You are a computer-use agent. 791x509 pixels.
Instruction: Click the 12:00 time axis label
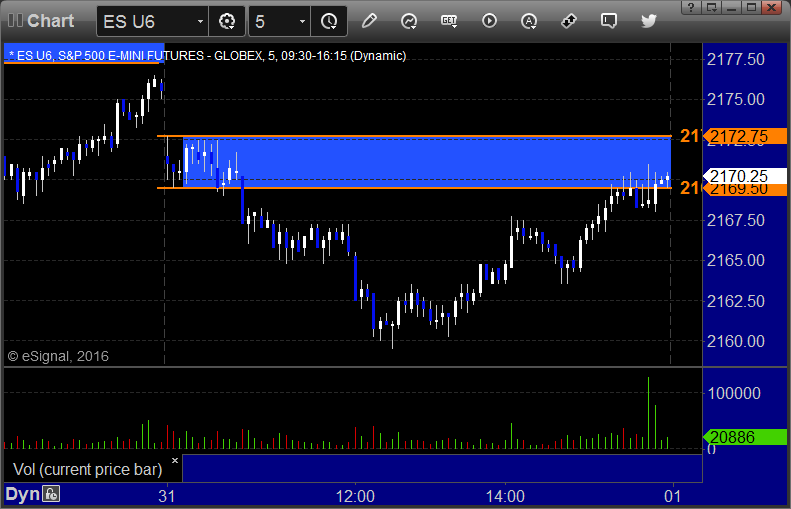tap(355, 496)
